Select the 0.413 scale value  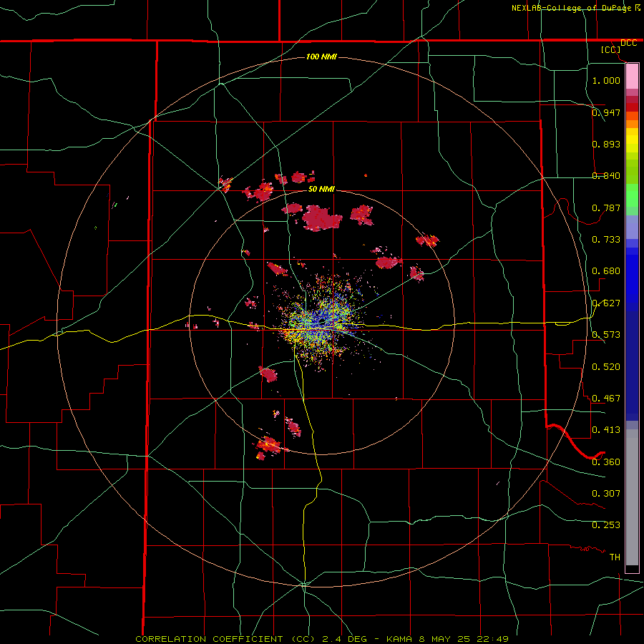pos(606,430)
